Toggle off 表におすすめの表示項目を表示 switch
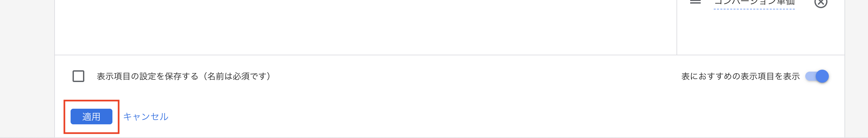The image size is (868, 138). 817,76
